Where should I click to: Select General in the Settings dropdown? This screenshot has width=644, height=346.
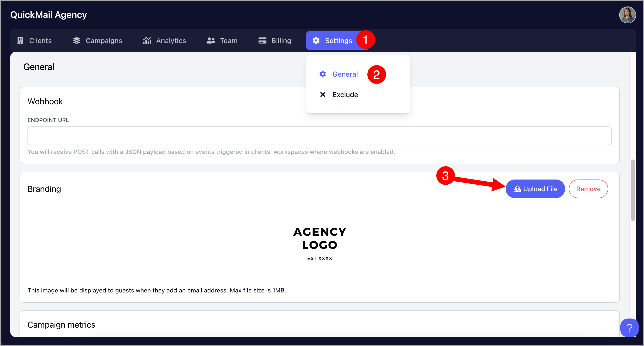coord(345,74)
